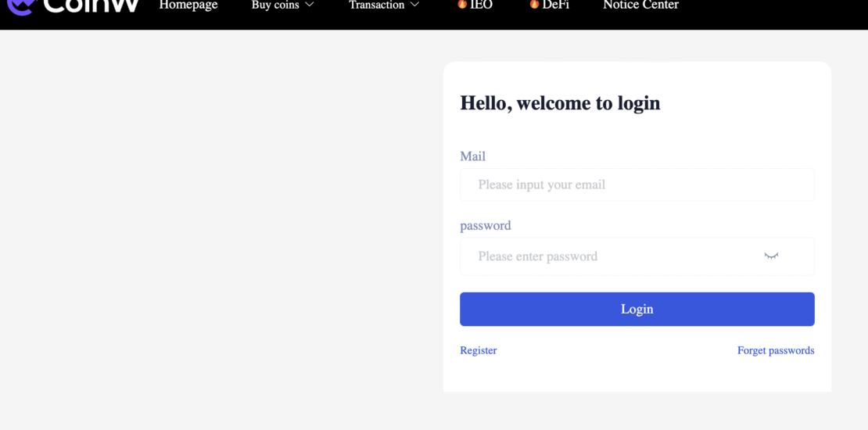The width and height of the screenshot is (868, 430).
Task: Open the Notice Center page
Action: [640, 5]
